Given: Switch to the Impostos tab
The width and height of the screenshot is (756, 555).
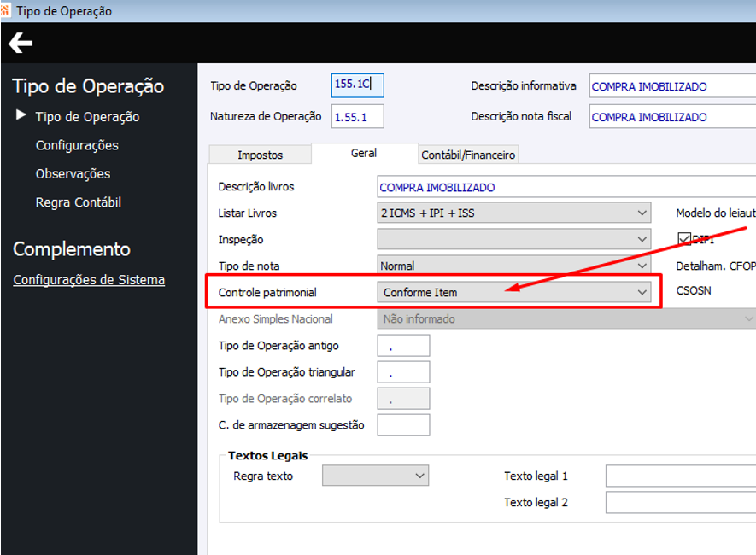Looking at the screenshot, I should [x=261, y=155].
